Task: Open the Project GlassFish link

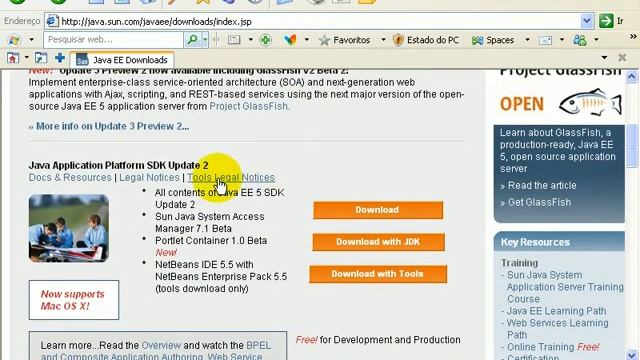Action: pos(249,106)
